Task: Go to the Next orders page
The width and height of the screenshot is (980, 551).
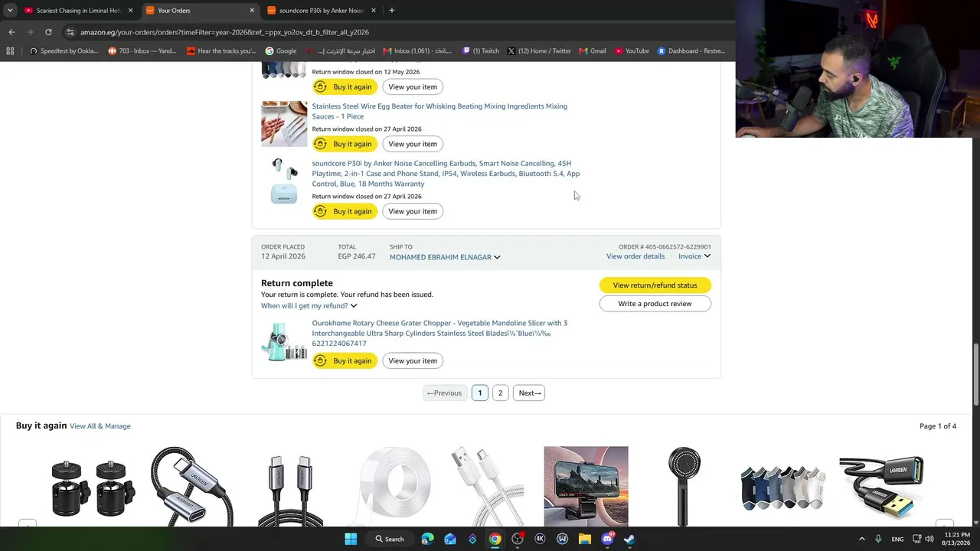Action: [x=529, y=393]
